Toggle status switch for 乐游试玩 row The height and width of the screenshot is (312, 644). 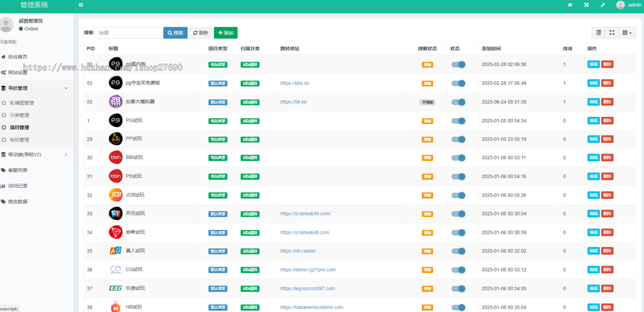point(458,288)
